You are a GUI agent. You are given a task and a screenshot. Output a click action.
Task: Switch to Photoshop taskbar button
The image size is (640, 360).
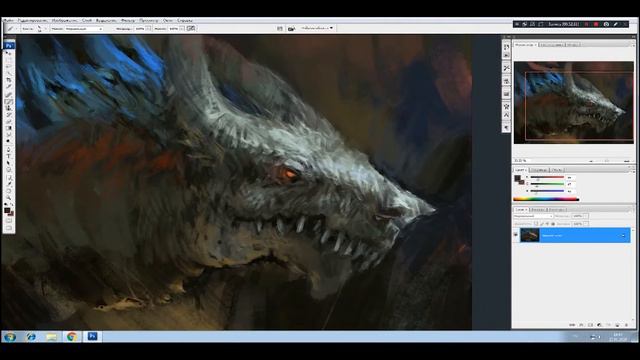92,336
